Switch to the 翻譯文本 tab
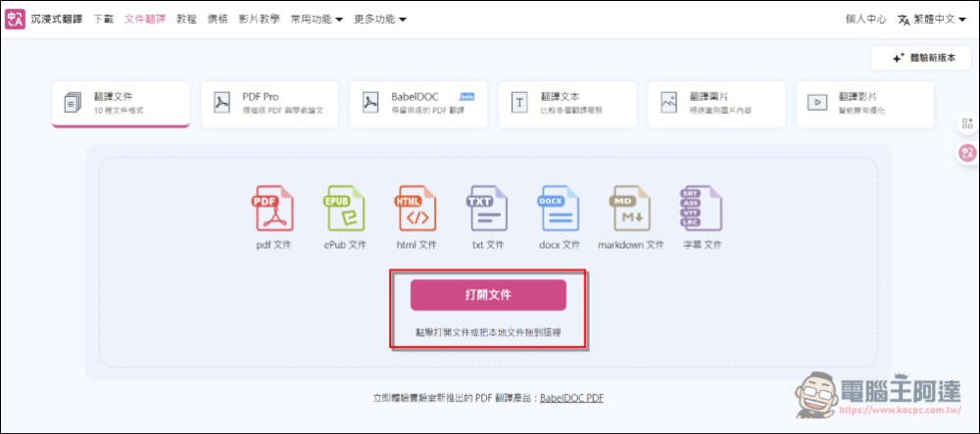Image resolution: width=980 pixels, height=434 pixels. [x=567, y=104]
